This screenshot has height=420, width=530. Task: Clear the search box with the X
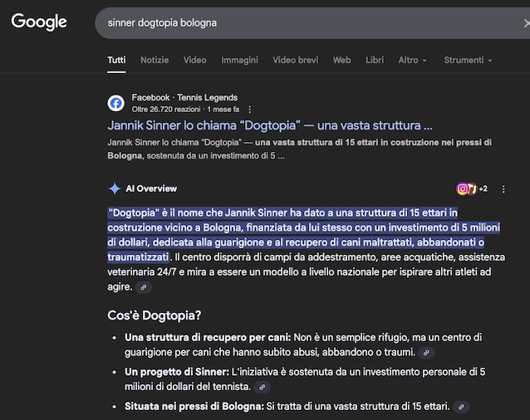tap(527, 23)
